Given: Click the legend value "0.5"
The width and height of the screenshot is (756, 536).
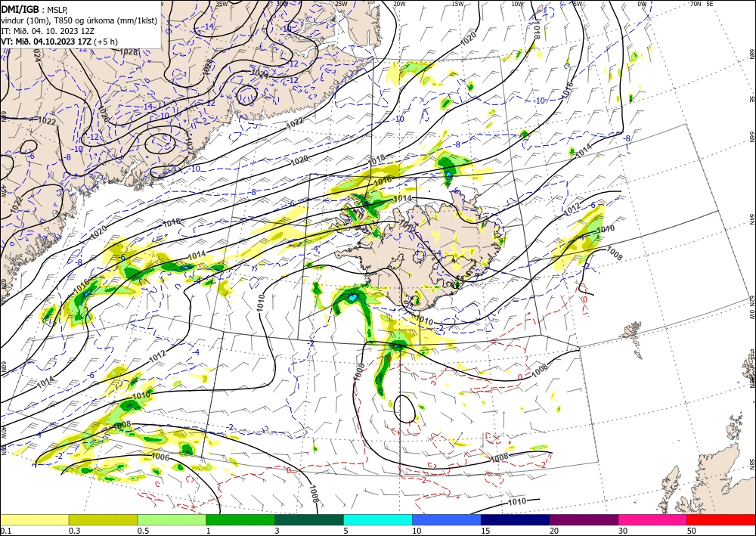Looking at the screenshot, I should point(143,531).
